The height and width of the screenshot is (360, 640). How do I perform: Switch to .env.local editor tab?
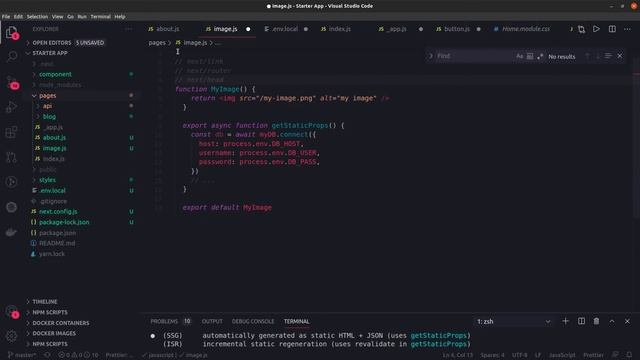285,29
